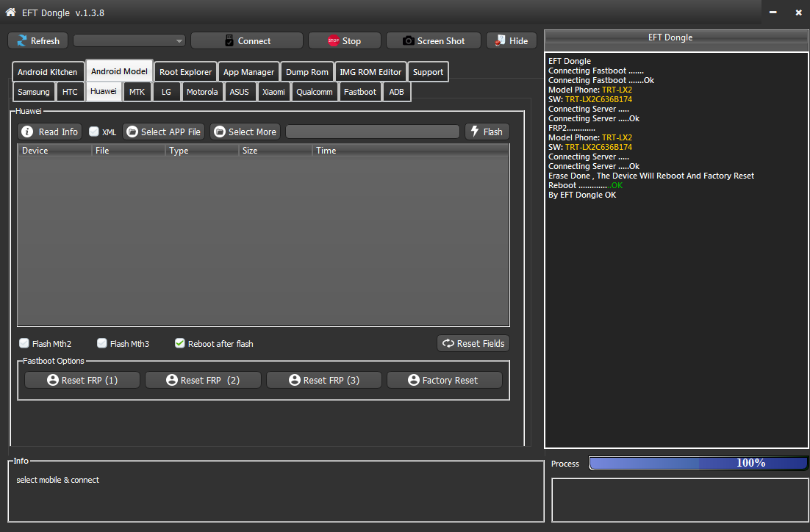Click the user icon on Factory Reset

tap(413, 380)
